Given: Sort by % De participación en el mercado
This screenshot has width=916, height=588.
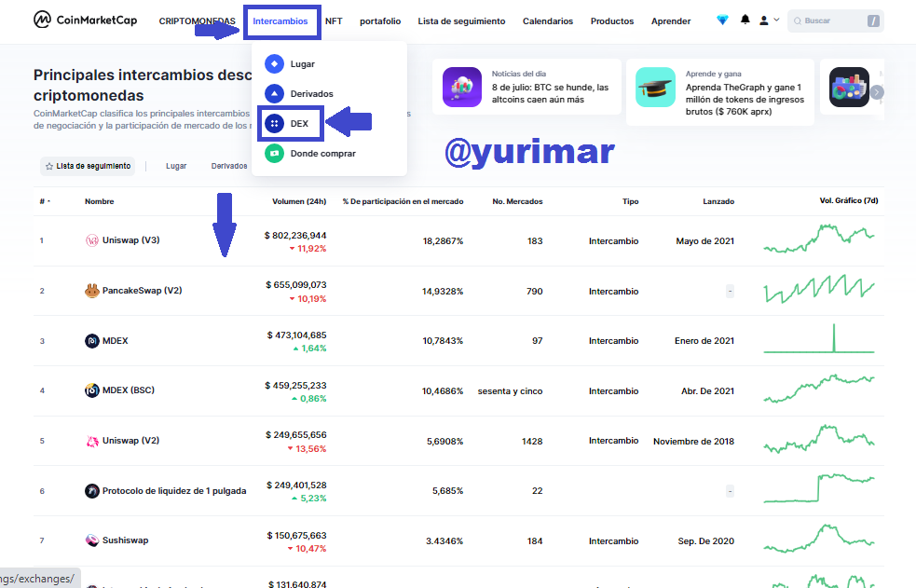Looking at the screenshot, I should pos(403,201).
